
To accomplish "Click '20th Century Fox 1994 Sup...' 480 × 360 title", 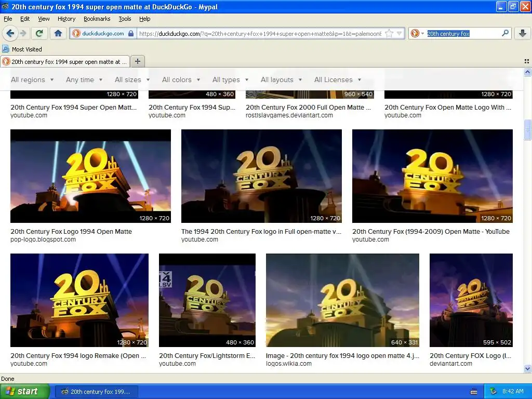I will coord(192,107).
